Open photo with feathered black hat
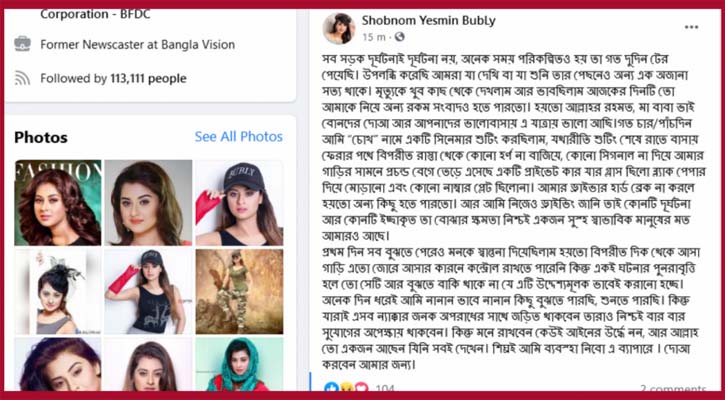725x400 pixels. pyautogui.click(x=58, y=292)
